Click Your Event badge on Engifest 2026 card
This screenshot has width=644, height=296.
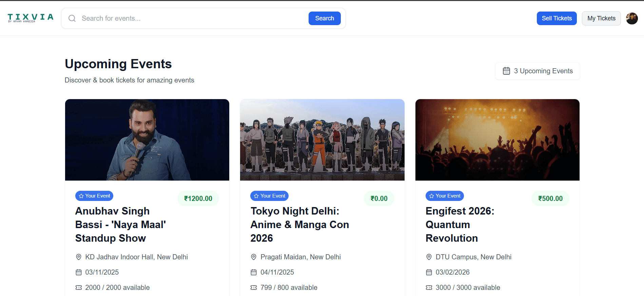click(445, 196)
